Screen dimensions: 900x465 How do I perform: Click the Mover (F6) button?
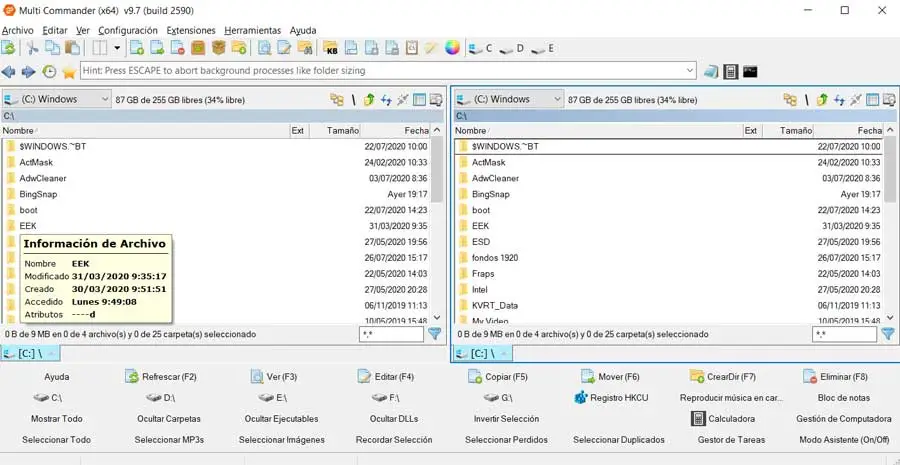pos(611,377)
